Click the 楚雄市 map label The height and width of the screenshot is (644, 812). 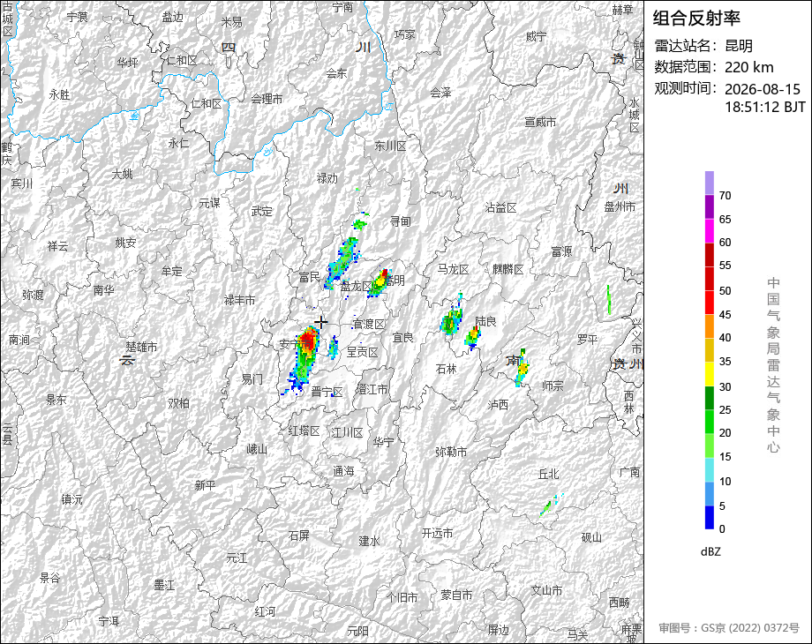pos(141,347)
